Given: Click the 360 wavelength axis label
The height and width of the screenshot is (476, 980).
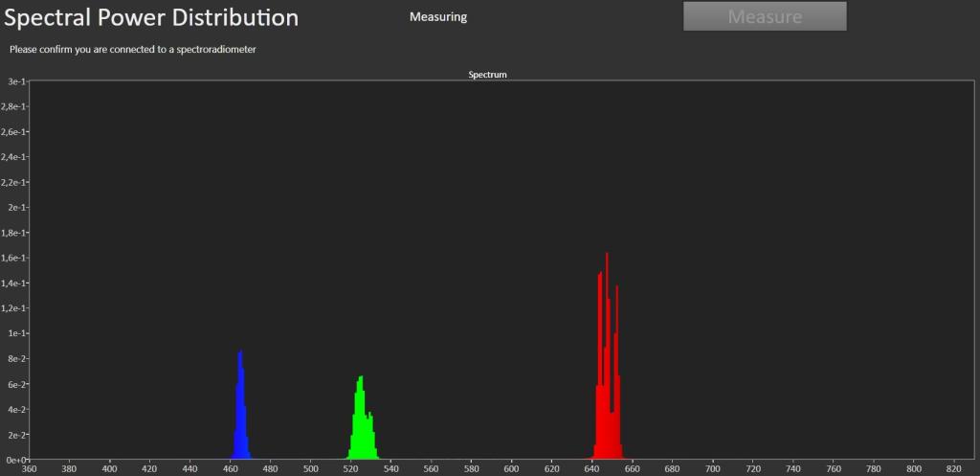Looking at the screenshot, I should 30,468.
